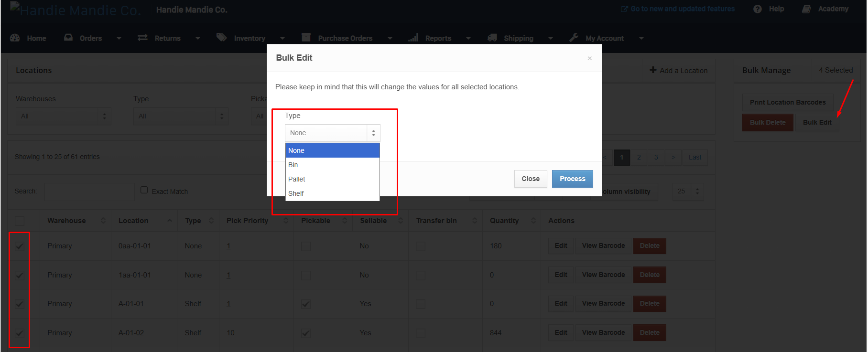Toggle the Exact Match checkbox
This screenshot has width=868, height=352.
tap(144, 190)
